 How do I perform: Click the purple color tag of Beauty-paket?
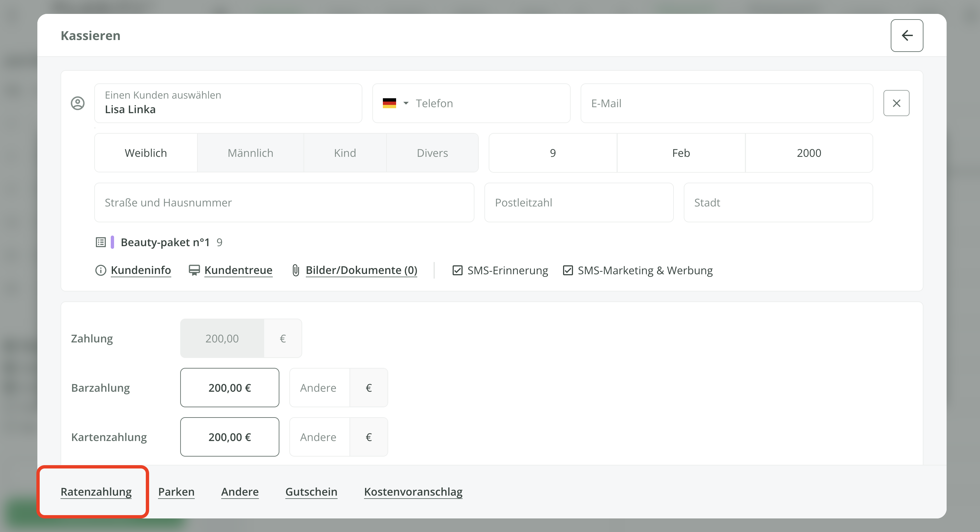[x=112, y=243]
